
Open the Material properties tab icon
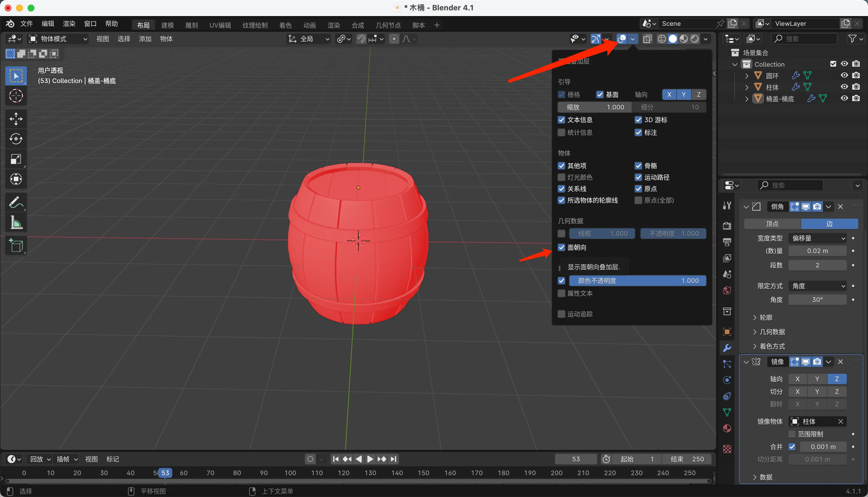click(x=727, y=428)
